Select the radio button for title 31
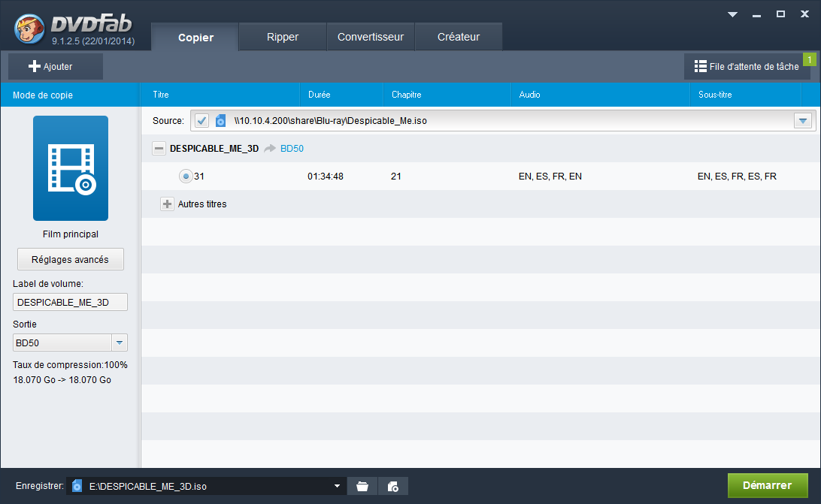821x504 pixels. coord(184,176)
